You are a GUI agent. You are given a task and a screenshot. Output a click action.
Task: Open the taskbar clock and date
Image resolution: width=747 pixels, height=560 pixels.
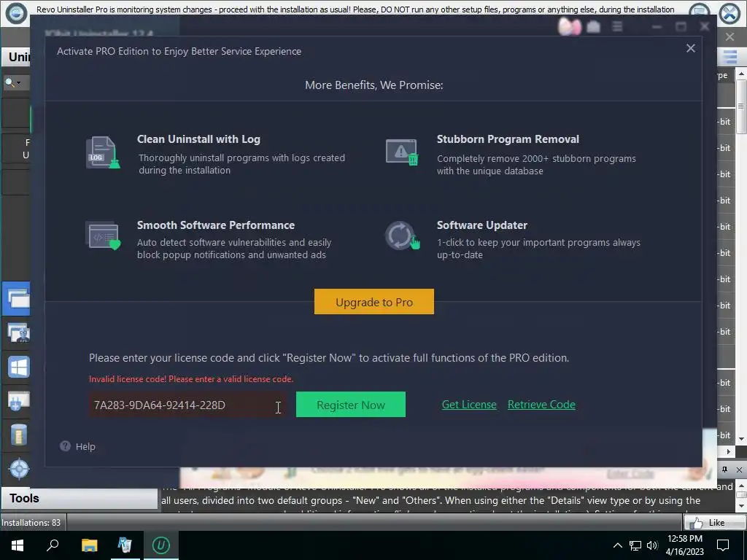click(684, 545)
